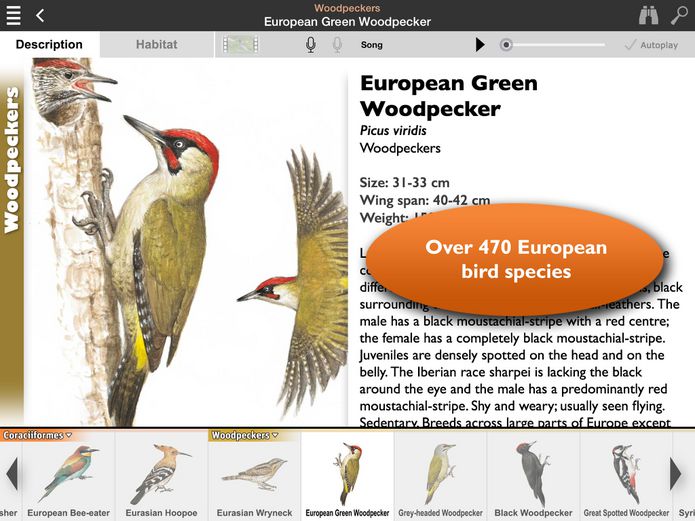
Task: Expand the Coraciiformes group dropdown
Action: click(37, 435)
